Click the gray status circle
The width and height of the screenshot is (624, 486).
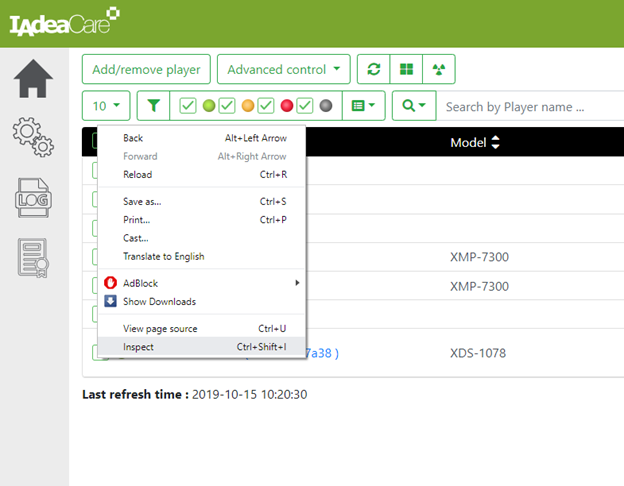[326, 106]
